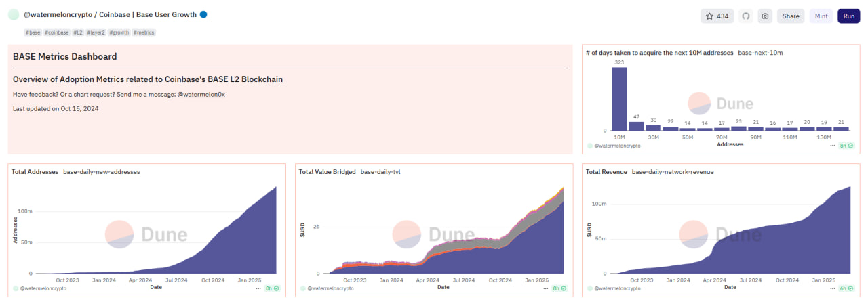
Task: Open the base-next-10m query link
Action: click(x=760, y=52)
